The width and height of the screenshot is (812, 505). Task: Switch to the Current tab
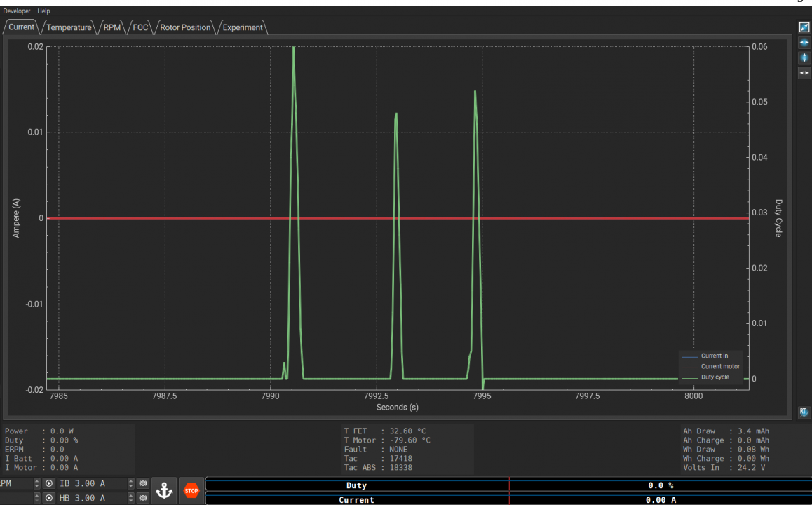click(x=21, y=27)
